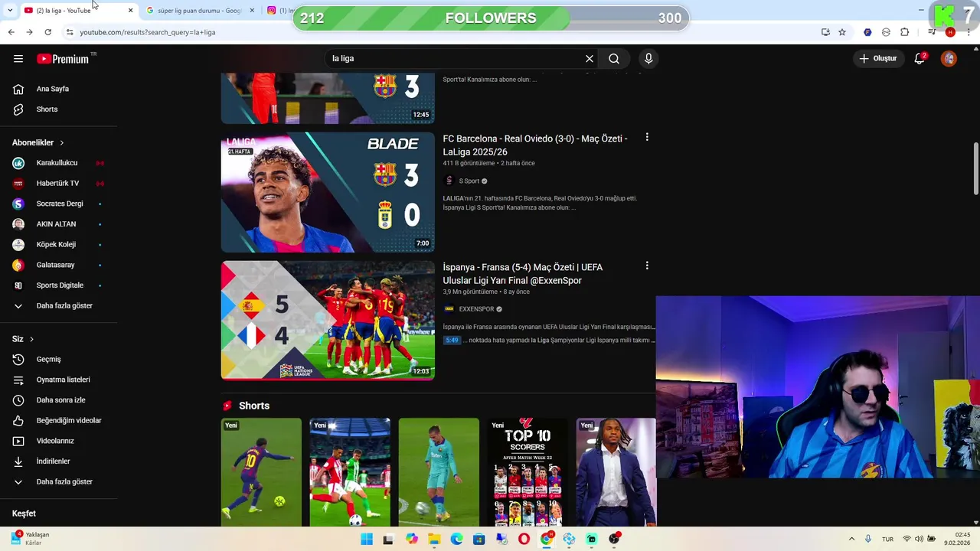Viewport: 980px width, 551px height.
Task: Bookmark this page with star icon
Action: 842,32
